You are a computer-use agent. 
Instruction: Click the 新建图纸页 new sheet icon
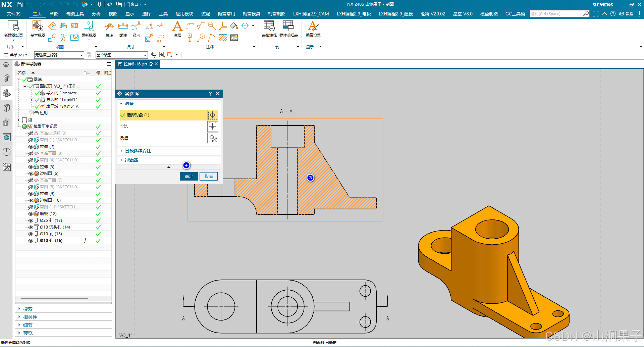pyautogui.click(x=13, y=26)
